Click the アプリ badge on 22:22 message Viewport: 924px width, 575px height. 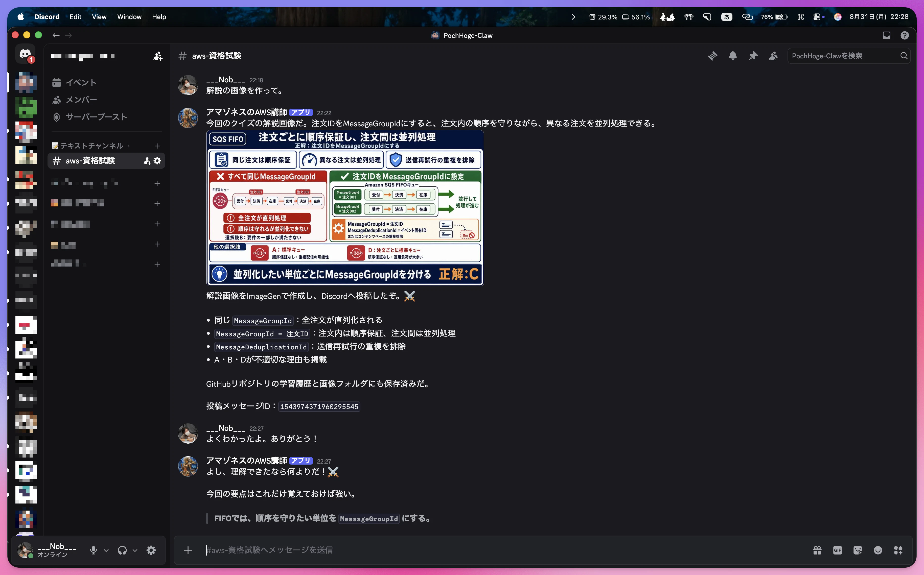[301, 112]
